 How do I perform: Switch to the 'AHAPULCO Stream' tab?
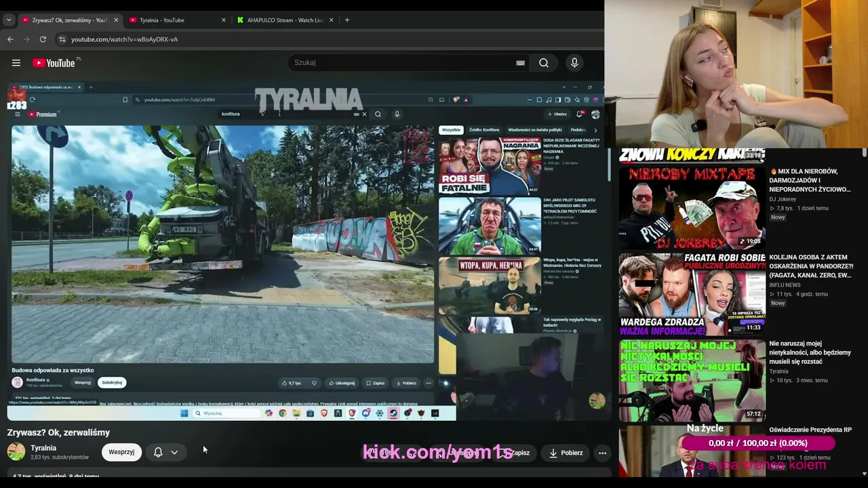[x=285, y=20]
